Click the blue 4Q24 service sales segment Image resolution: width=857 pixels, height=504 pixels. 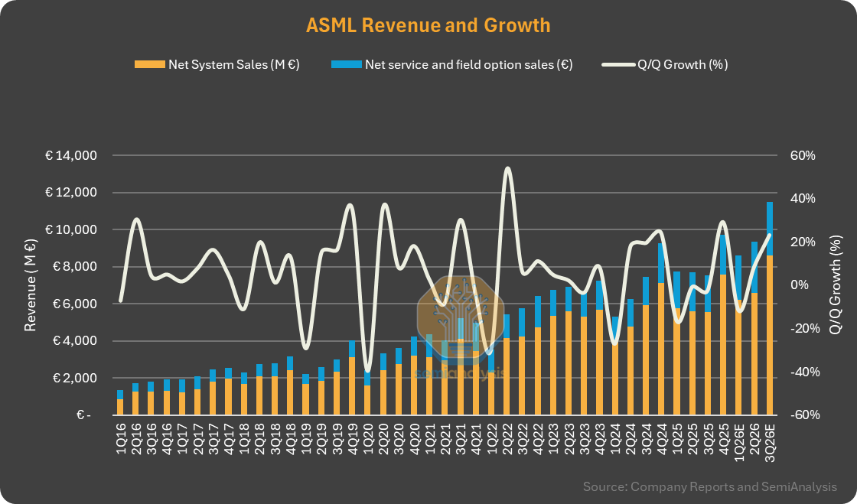click(x=662, y=263)
